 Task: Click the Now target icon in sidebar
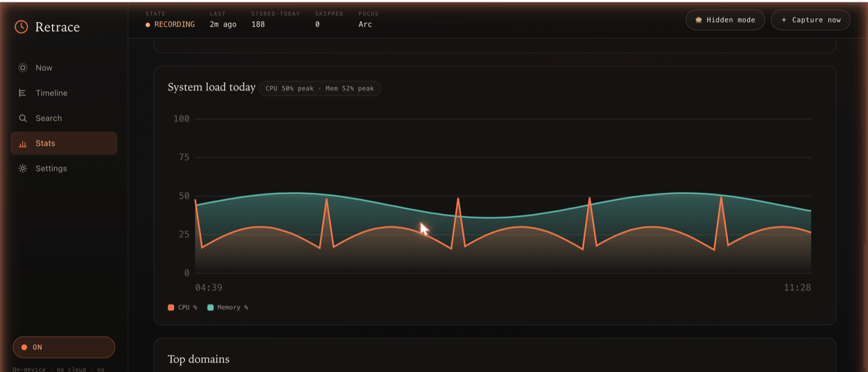(23, 68)
